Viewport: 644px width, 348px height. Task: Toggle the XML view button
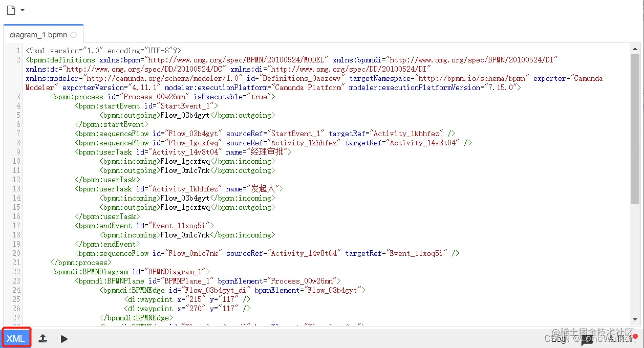pos(16,338)
